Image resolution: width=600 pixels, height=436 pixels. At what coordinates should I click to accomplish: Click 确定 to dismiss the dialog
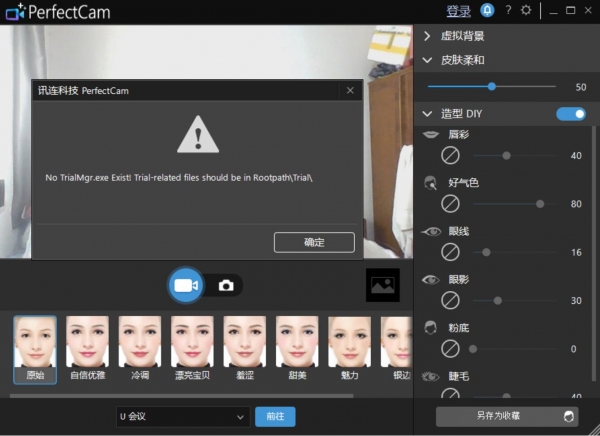[314, 242]
